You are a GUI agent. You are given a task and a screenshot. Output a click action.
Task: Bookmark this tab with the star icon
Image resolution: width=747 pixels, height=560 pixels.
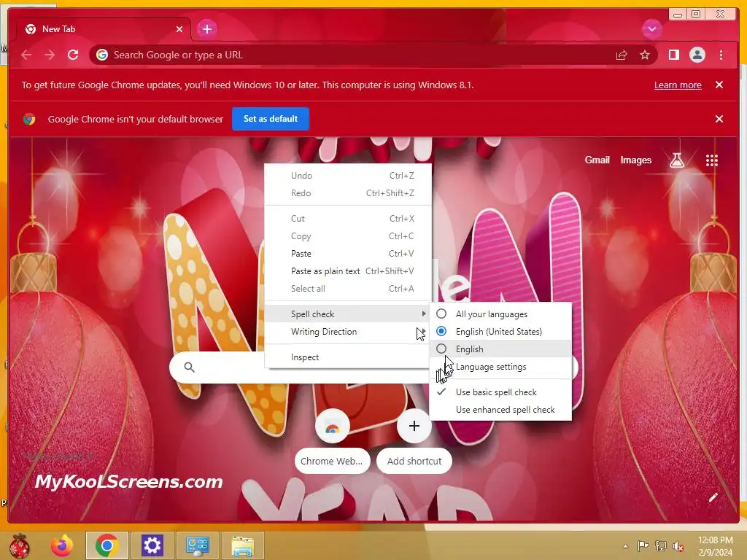(645, 55)
